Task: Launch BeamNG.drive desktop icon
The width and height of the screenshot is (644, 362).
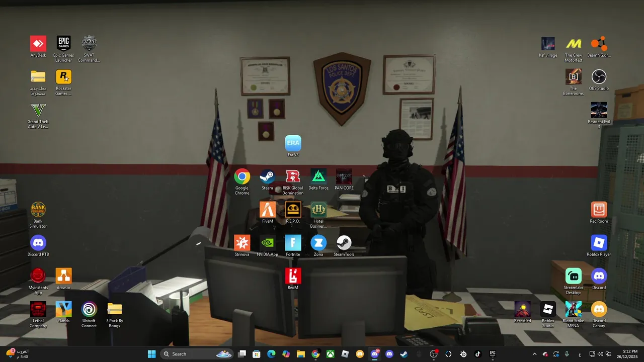Action: pos(599,47)
